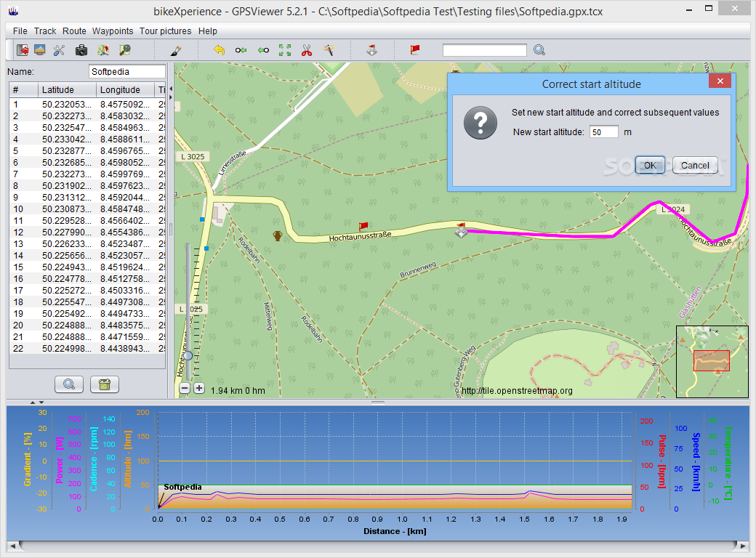Click the yellow undo arrow icon
The image size is (756, 558).
point(220,50)
